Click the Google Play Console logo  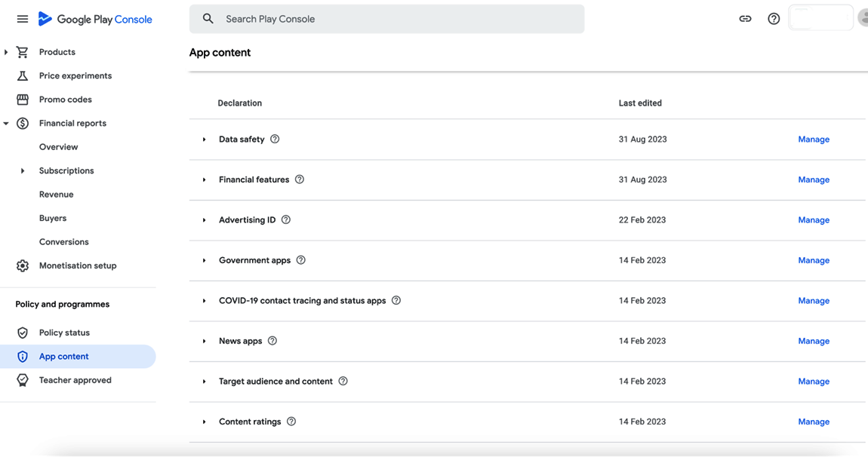(x=95, y=20)
